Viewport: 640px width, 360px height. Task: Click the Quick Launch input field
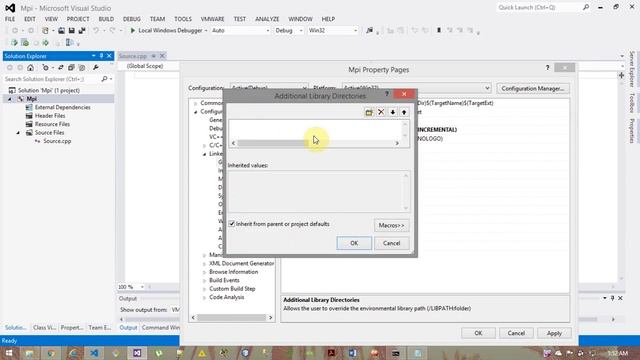tap(539, 7)
